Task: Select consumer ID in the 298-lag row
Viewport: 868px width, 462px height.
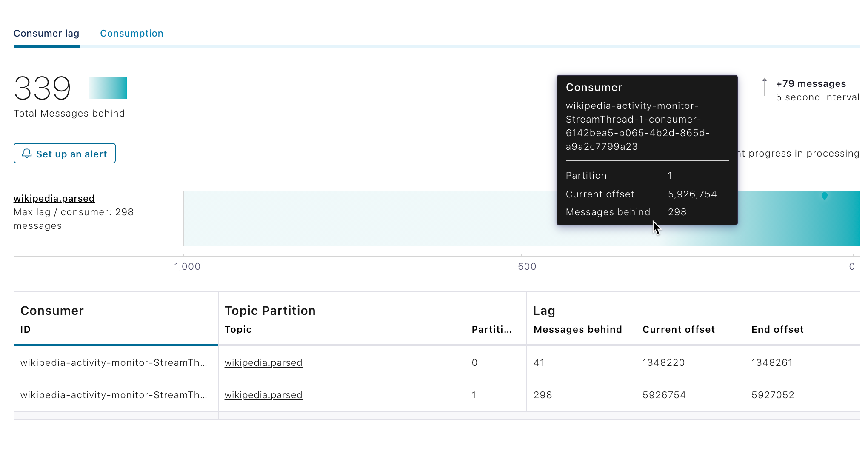Action: click(x=114, y=395)
